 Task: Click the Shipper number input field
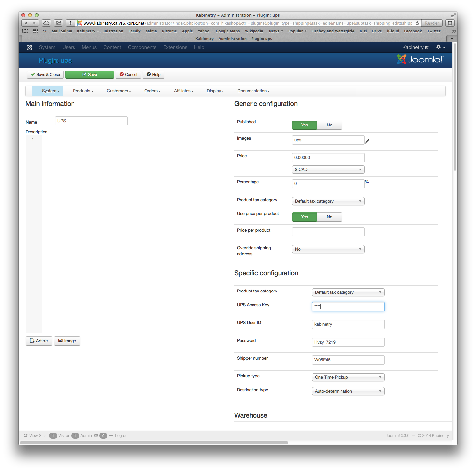[348, 360]
